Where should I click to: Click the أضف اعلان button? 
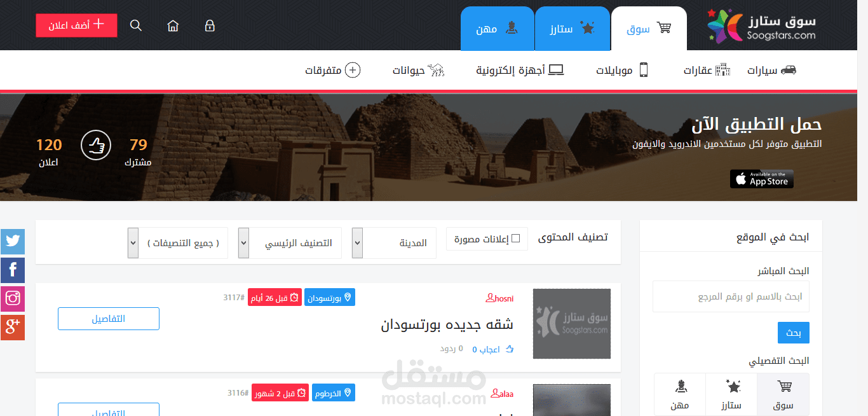pyautogui.click(x=76, y=25)
